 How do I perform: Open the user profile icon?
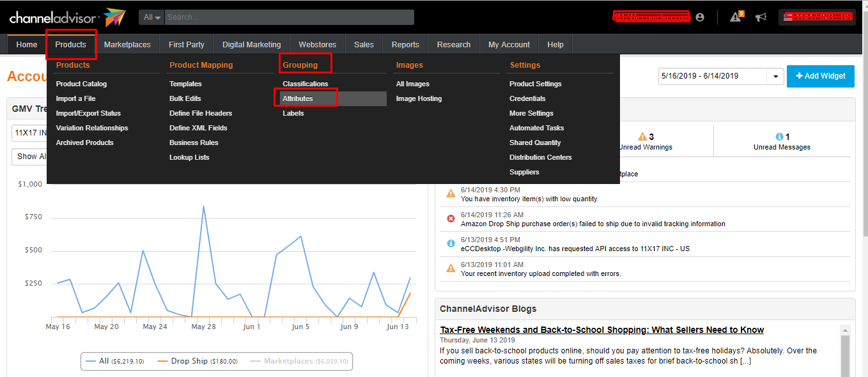pos(700,17)
